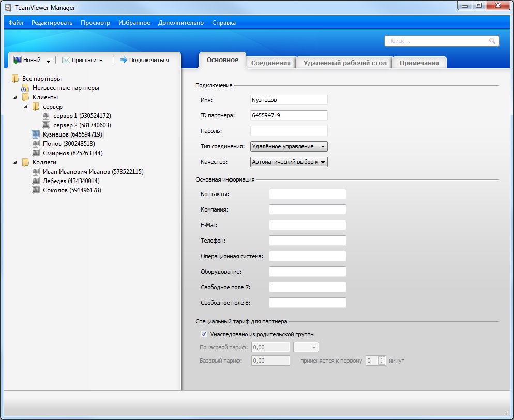Switch to the Соединения tab

click(x=271, y=63)
